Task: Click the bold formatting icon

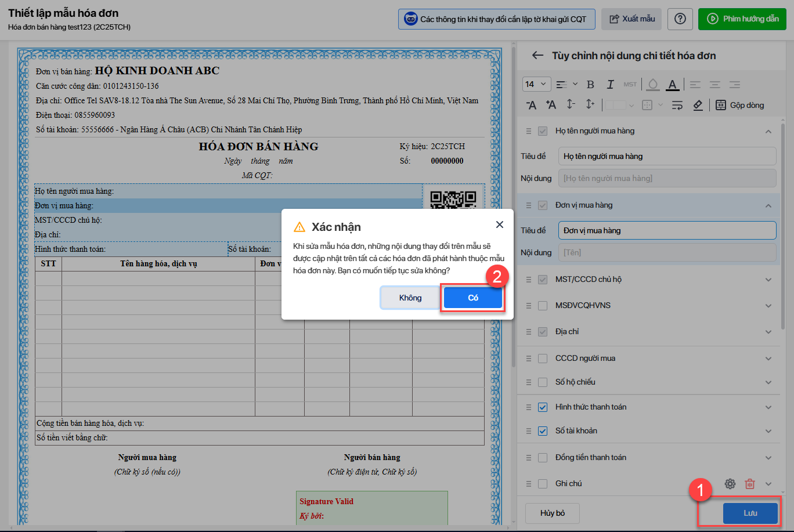Action: tap(590, 85)
